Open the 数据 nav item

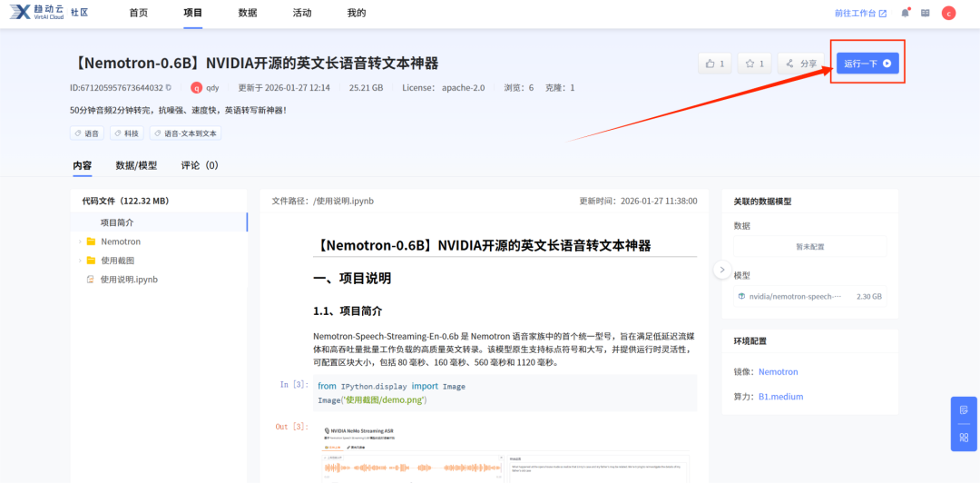point(248,13)
